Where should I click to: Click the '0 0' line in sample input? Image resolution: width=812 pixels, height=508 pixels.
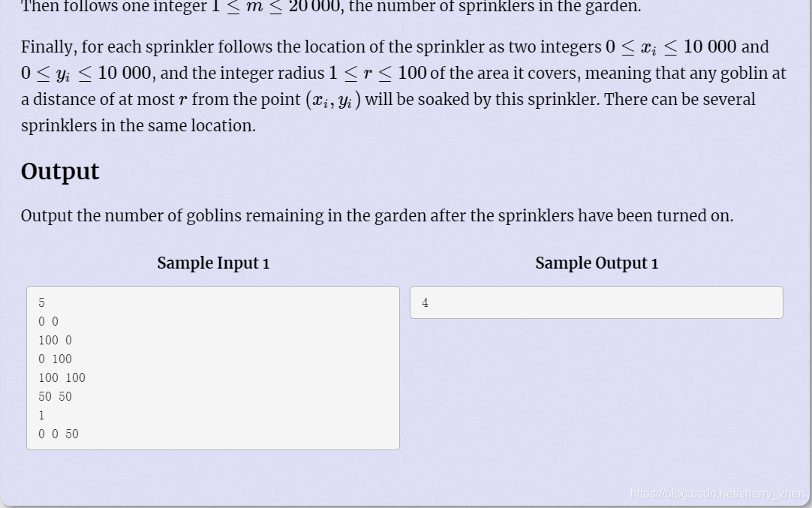(48, 322)
